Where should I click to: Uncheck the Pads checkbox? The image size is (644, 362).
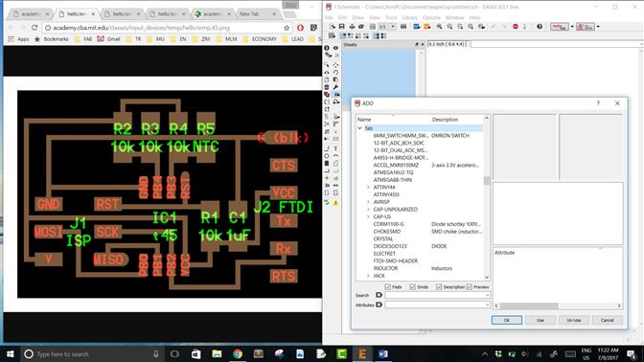pyautogui.click(x=388, y=287)
